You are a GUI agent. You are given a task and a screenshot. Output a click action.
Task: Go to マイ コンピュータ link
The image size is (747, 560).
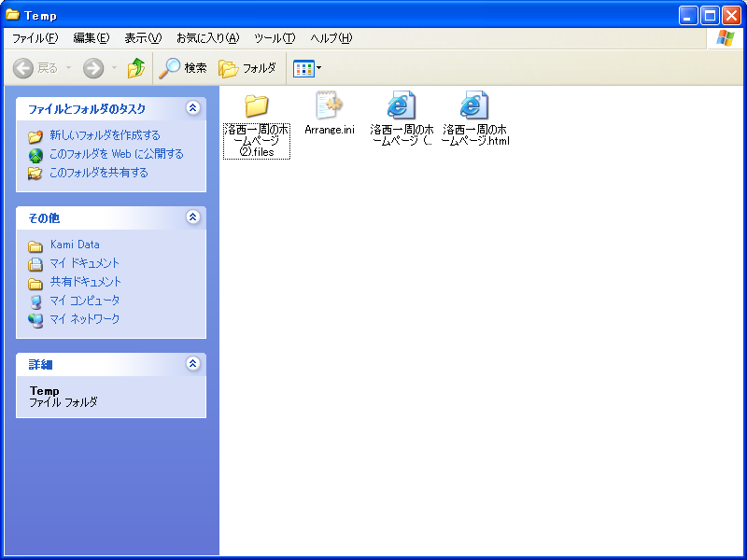click(x=84, y=301)
